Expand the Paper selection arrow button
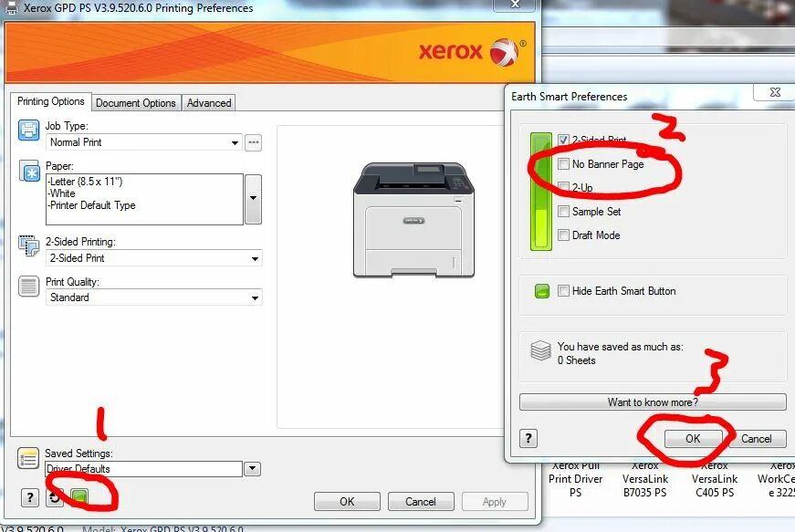Screen dimensions: 795x532 point(253,199)
